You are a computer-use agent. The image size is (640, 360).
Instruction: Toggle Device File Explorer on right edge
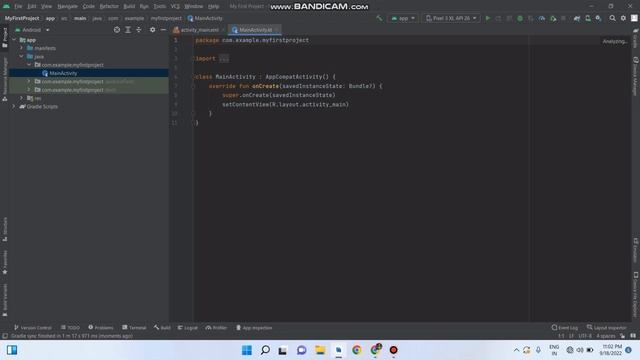636,294
